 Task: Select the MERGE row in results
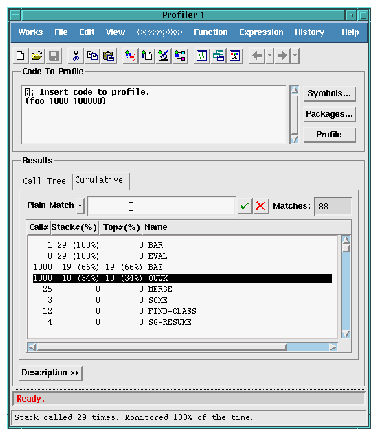pyautogui.click(x=182, y=289)
